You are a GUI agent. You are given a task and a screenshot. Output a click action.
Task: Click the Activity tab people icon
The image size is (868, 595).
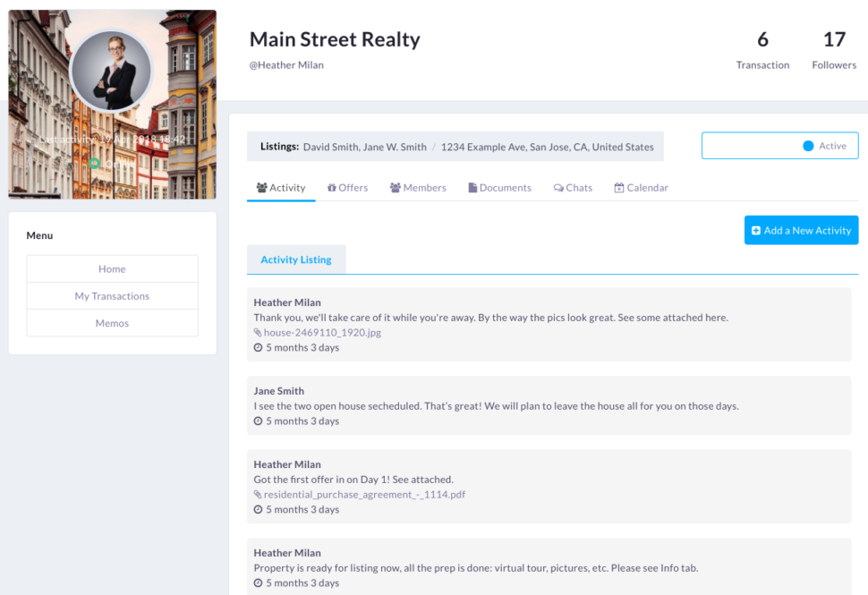pos(262,188)
